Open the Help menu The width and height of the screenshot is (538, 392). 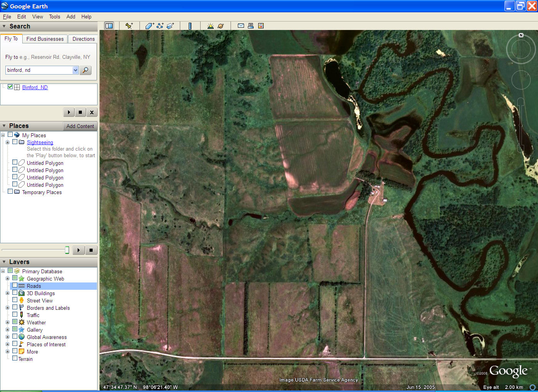86,17
